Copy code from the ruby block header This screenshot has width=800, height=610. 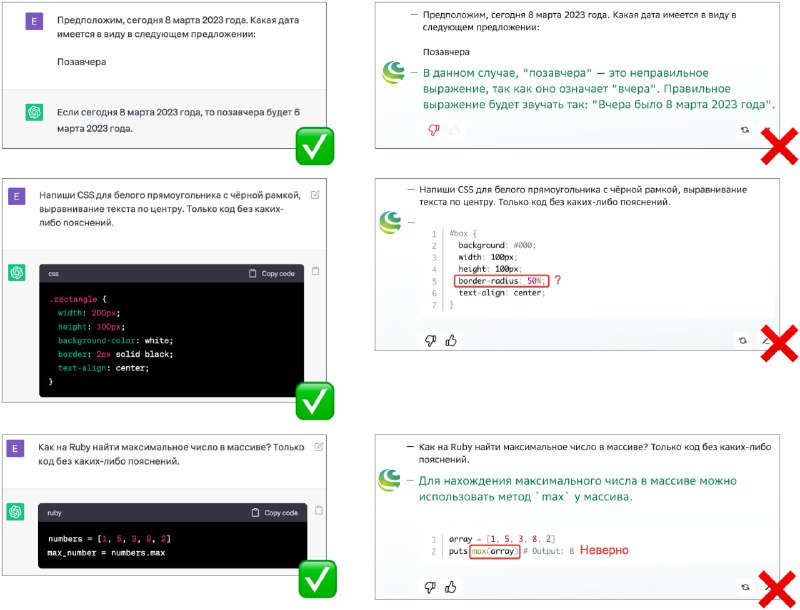pyautogui.click(x=274, y=513)
